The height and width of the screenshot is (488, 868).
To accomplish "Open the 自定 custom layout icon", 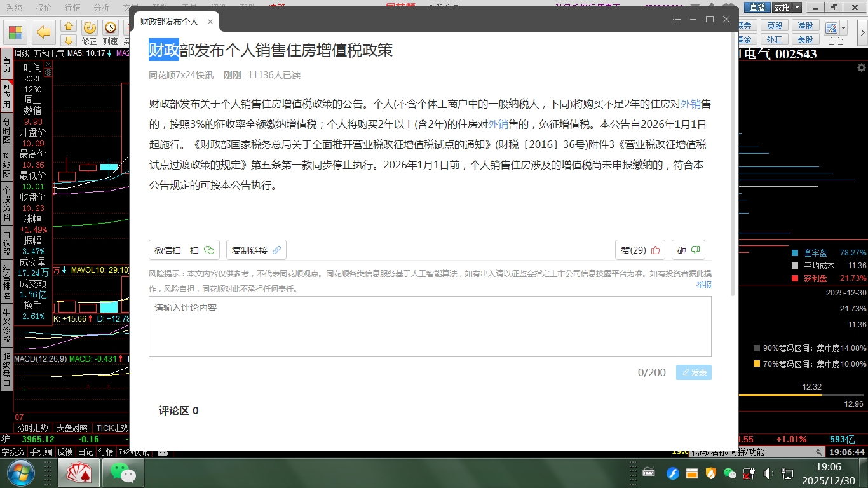I will [831, 28].
